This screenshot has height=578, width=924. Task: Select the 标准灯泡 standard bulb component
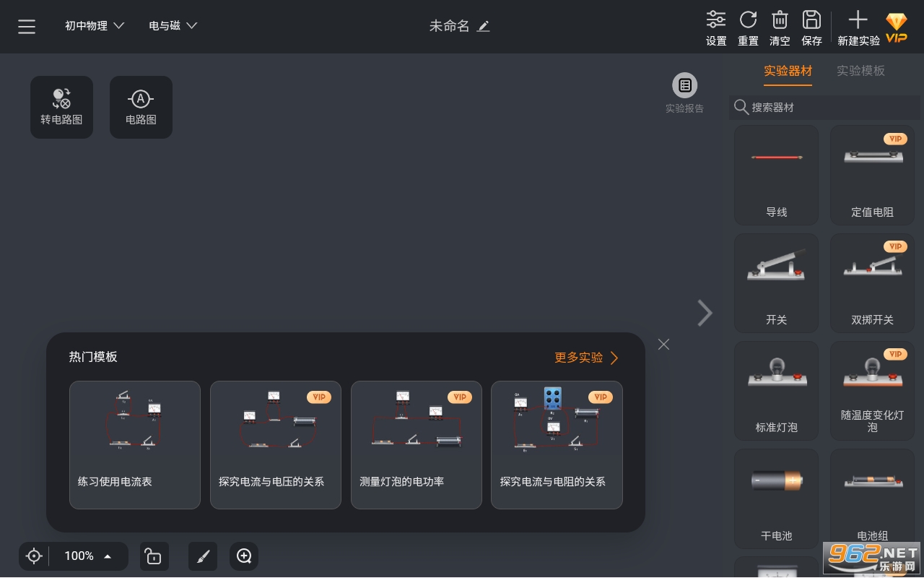[x=777, y=391]
